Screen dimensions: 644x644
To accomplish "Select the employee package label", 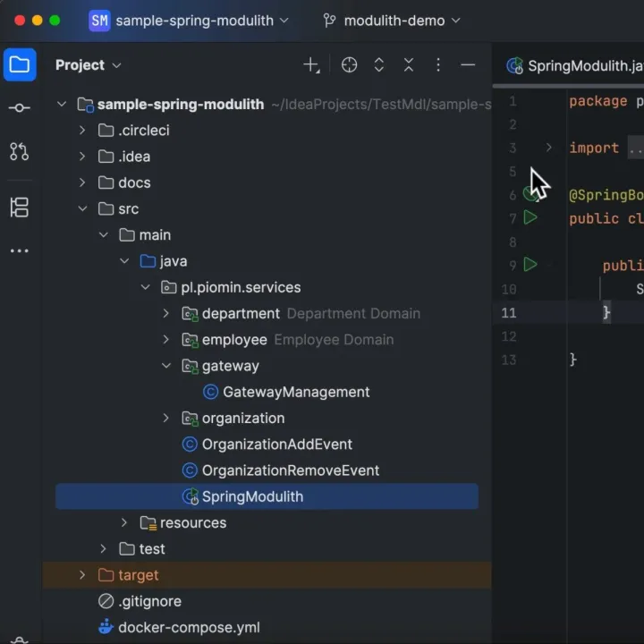I will tap(234, 340).
